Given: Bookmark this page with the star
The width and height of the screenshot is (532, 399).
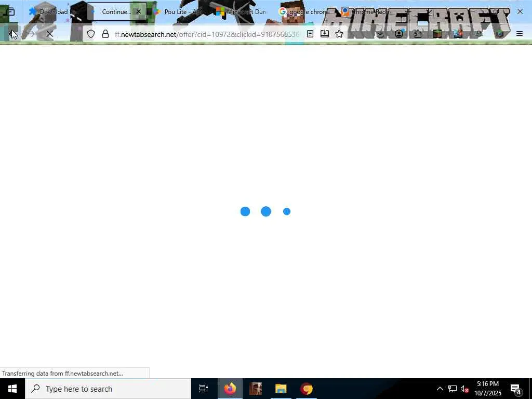Looking at the screenshot, I should click(339, 34).
